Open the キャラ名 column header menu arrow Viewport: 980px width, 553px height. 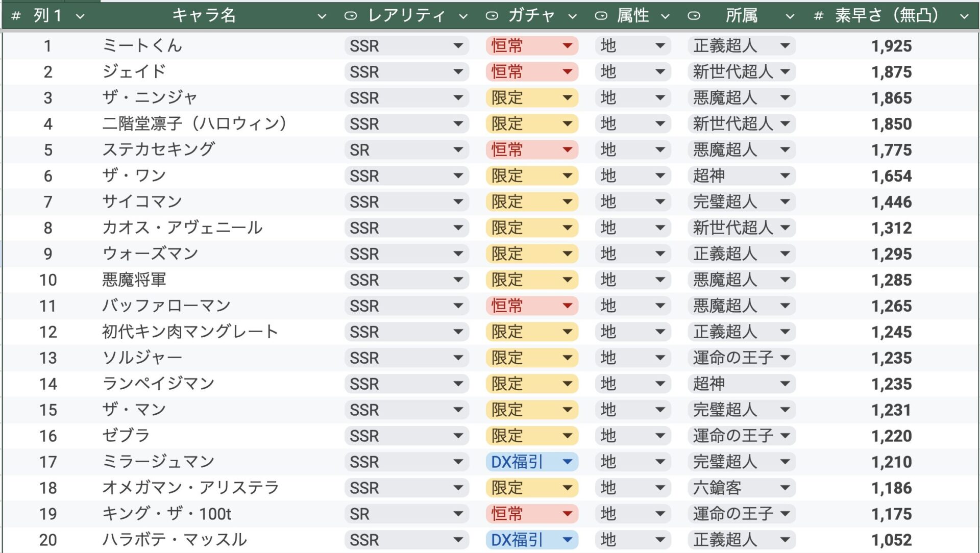click(322, 16)
